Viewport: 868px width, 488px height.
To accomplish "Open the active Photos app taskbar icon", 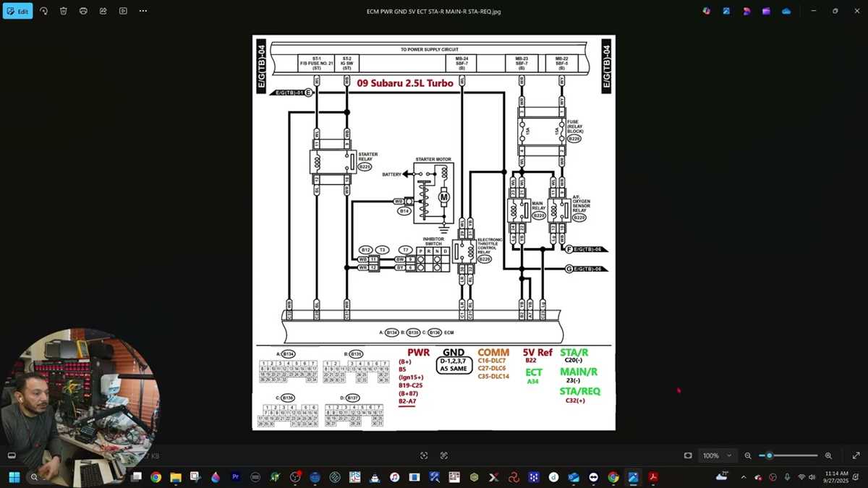I will (x=633, y=477).
